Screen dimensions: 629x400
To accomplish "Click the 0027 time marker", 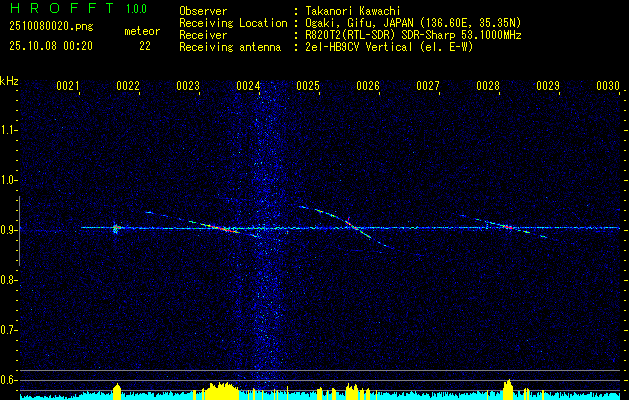I will 428,86.
